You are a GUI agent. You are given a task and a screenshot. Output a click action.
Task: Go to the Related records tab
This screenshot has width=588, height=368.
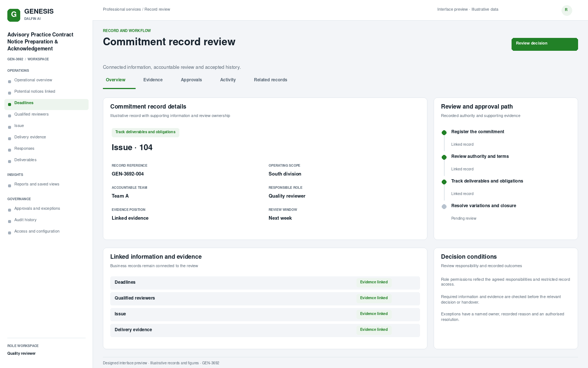click(270, 80)
